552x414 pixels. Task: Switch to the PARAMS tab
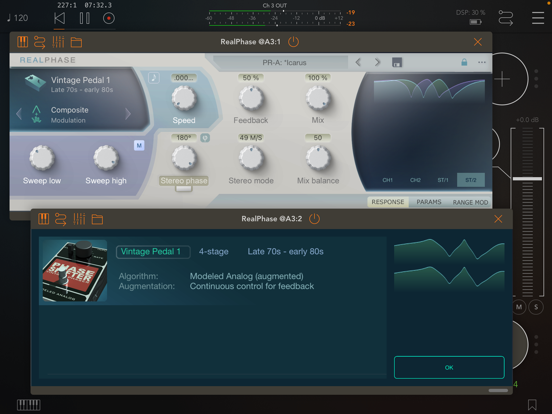pos(429,202)
